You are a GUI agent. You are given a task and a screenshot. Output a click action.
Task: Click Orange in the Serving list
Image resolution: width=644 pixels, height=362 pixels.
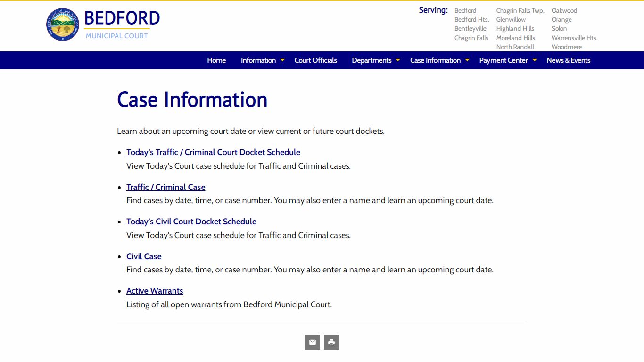point(561,19)
